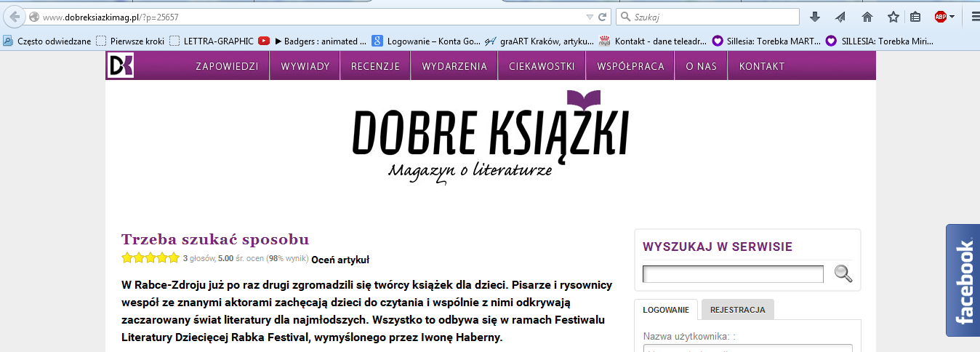The width and height of the screenshot is (980, 352).
Task: Click the DK site logo icon
Action: coord(120,65)
